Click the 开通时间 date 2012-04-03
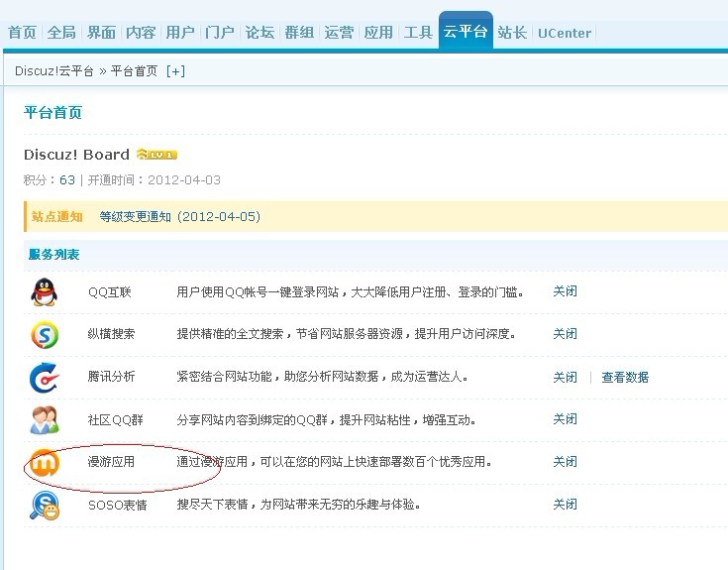This screenshot has height=570, width=728. coord(184,180)
